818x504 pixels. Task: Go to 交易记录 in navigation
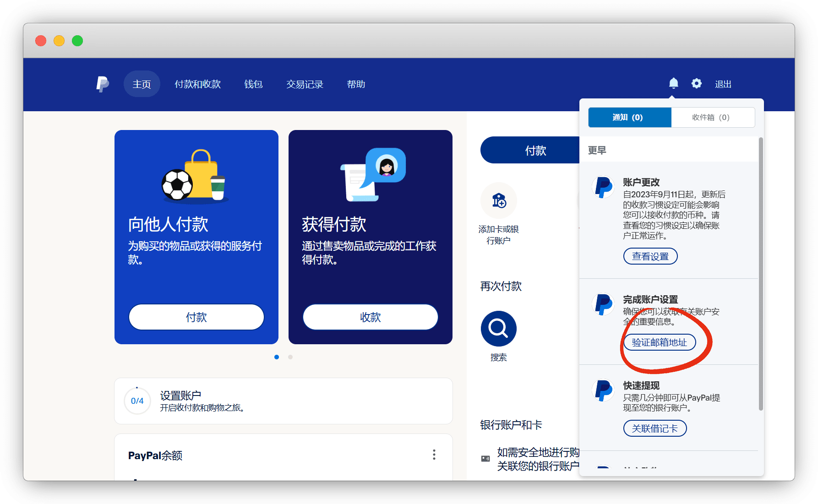coord(305,84)
